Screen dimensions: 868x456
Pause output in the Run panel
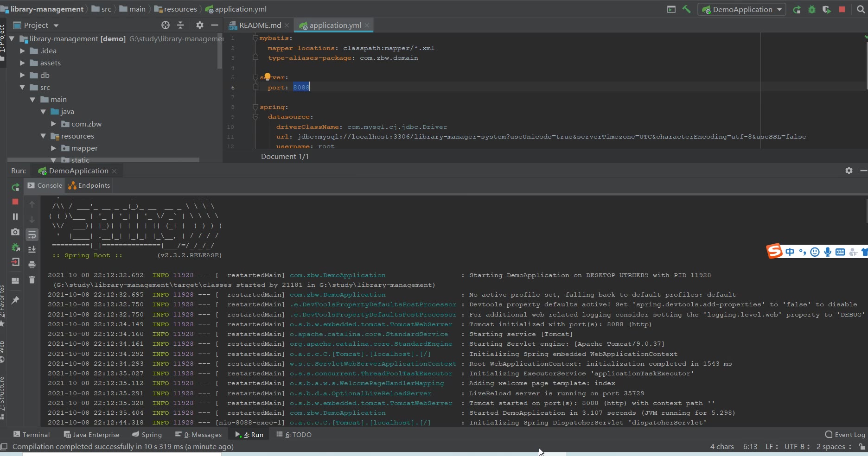15,216
